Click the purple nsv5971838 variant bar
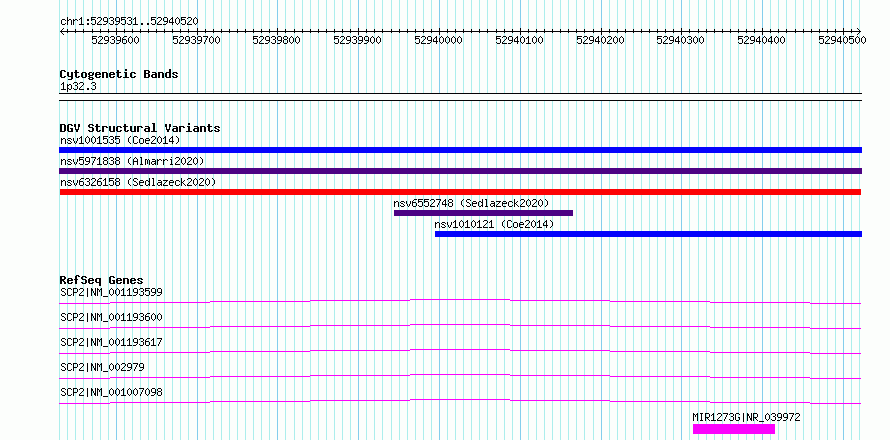 (x=460, y=171)
